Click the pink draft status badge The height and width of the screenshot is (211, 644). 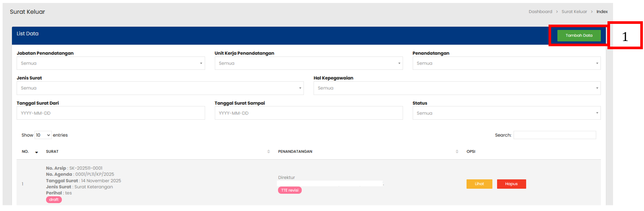click(x=54, y=200)
